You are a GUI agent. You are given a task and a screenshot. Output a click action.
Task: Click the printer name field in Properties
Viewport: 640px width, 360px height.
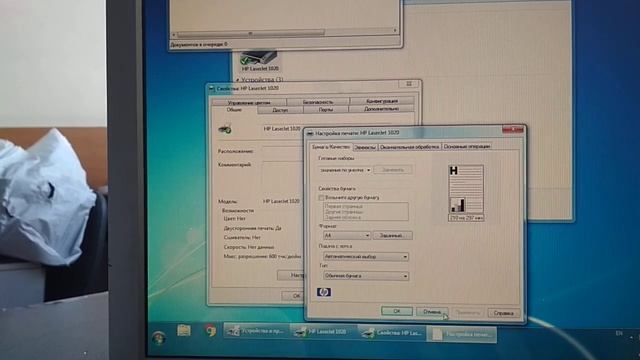click(283, 129)
